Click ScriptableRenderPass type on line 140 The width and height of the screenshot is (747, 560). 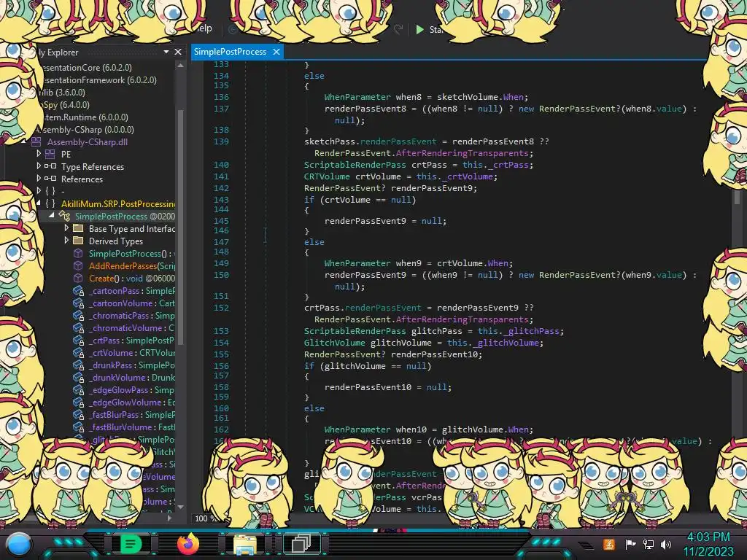[x=355, y=165]
